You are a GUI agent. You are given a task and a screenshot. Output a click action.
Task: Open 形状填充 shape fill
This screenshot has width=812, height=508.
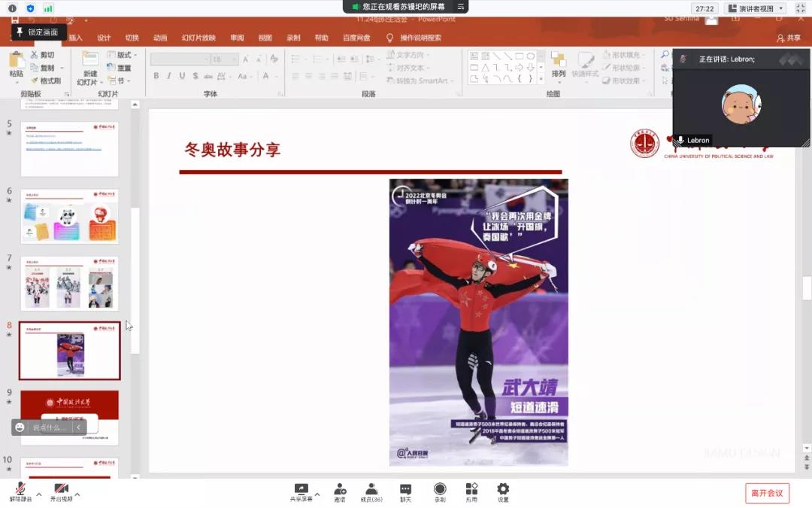623,54
